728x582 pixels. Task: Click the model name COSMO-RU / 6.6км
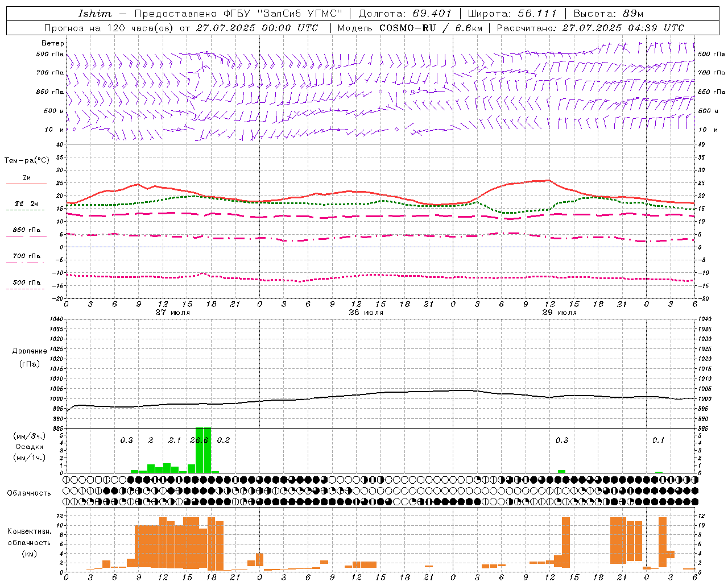click(431, 28)
